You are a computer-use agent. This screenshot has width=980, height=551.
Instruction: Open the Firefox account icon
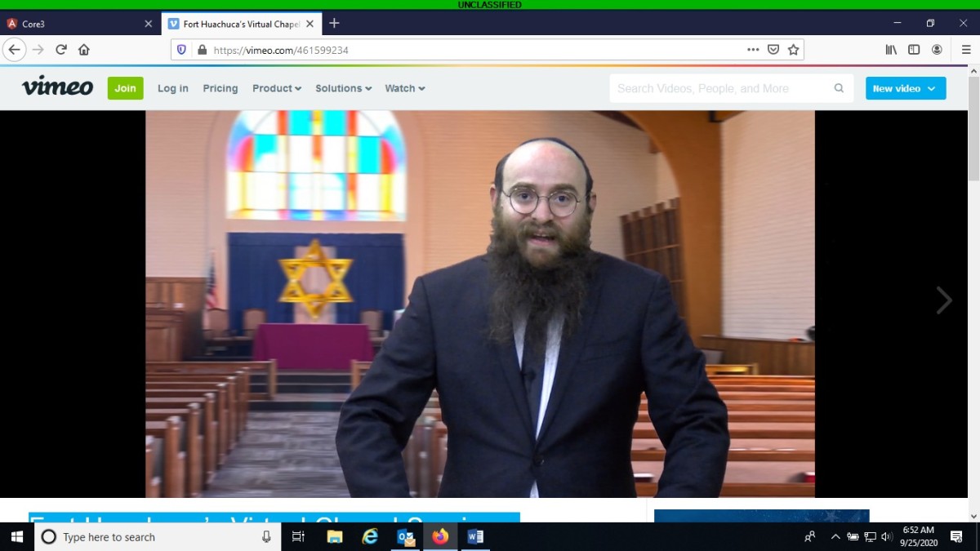tap(938, 49)
